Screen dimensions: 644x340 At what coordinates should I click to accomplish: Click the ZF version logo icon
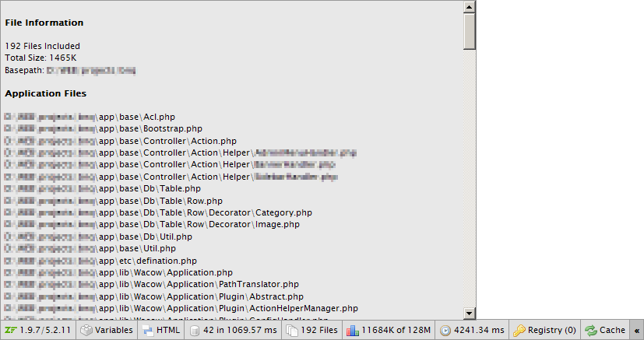pos(10,330)
